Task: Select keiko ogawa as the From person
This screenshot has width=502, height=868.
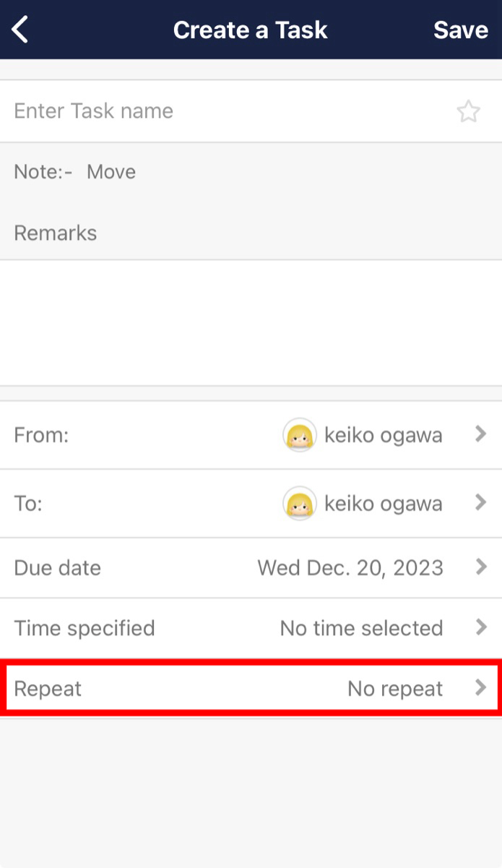Action: click(x=384, y=434)
